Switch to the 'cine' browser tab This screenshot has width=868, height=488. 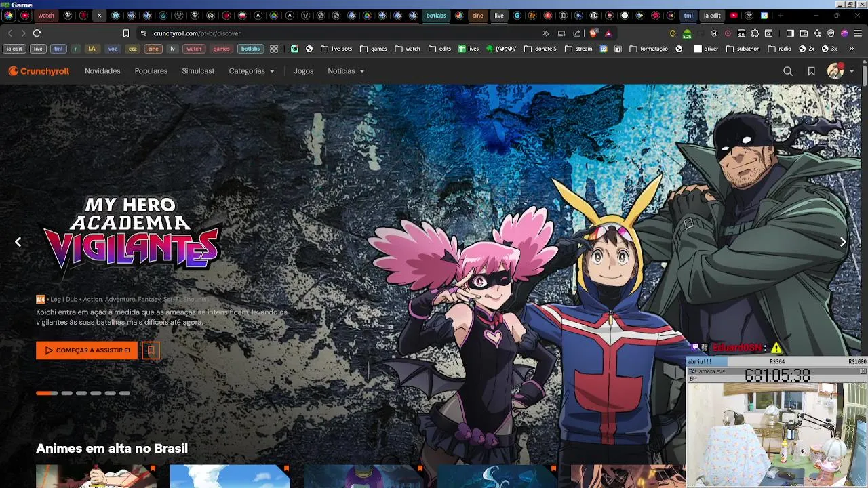pyautogui.click(x=478, y=15)
